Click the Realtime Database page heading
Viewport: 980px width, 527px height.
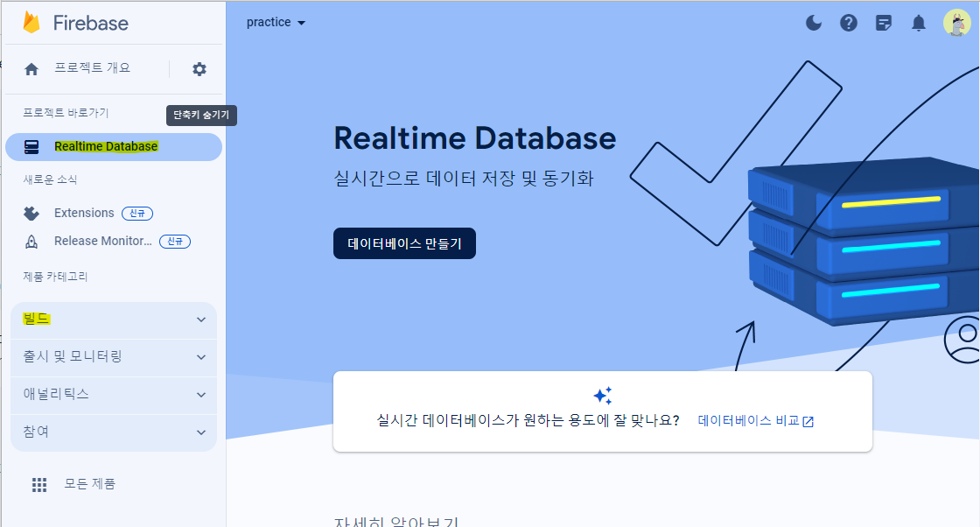[475, 138]
